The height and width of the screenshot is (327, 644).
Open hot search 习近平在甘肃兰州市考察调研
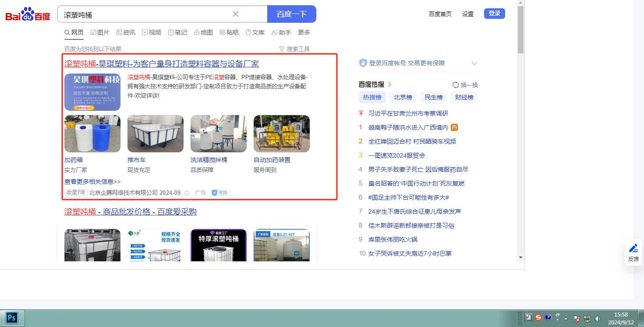coord(408,113)
